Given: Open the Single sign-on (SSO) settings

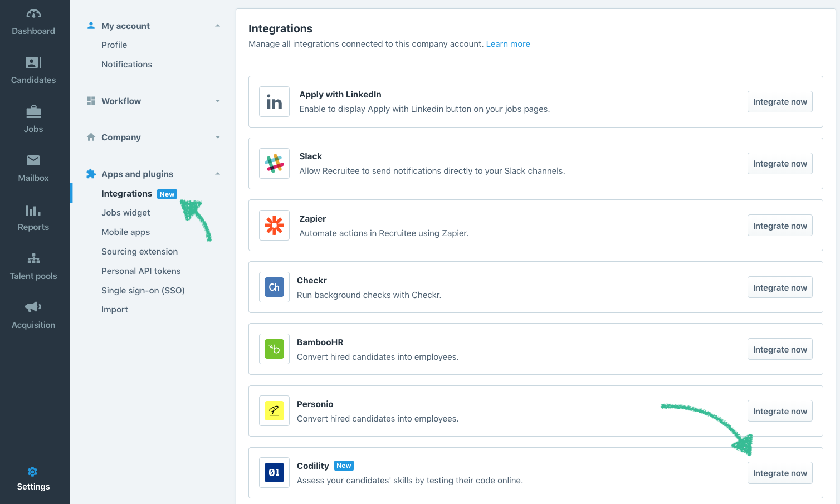Looking at the screenshot, I should pyautogui.click(x=143, y=290).
